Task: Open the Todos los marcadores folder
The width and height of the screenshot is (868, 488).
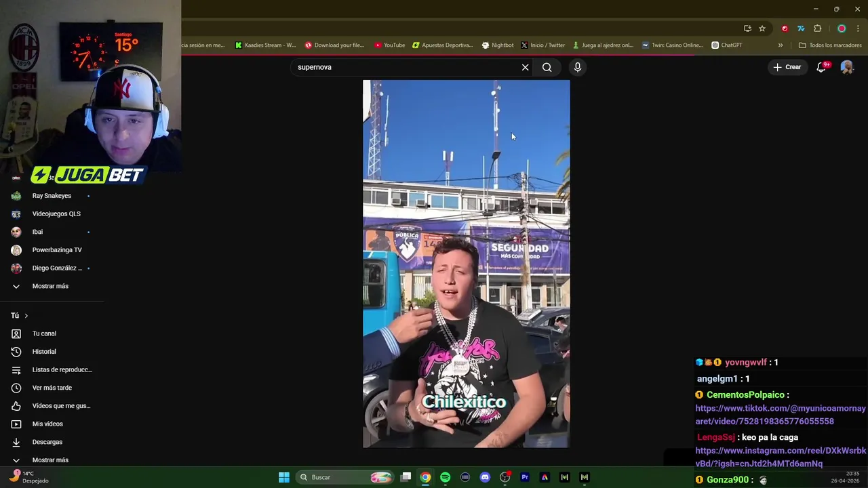Action: pos(830,45)
